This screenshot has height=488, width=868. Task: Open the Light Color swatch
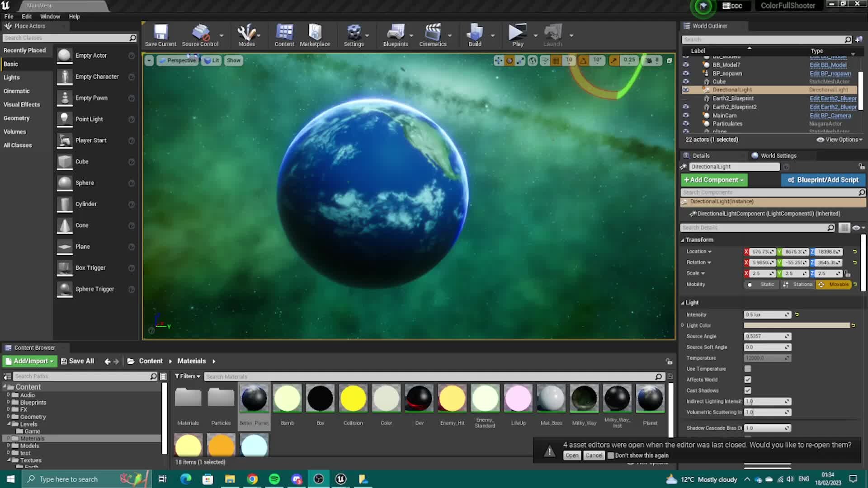click(796, 325)
